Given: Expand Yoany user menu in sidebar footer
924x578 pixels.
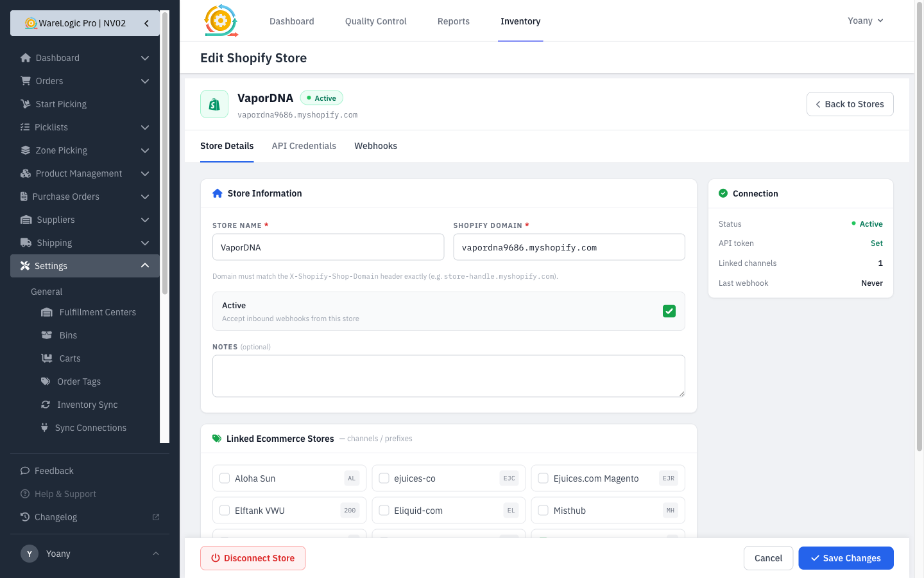Looking at the screenshot, I should coord(156,554).
